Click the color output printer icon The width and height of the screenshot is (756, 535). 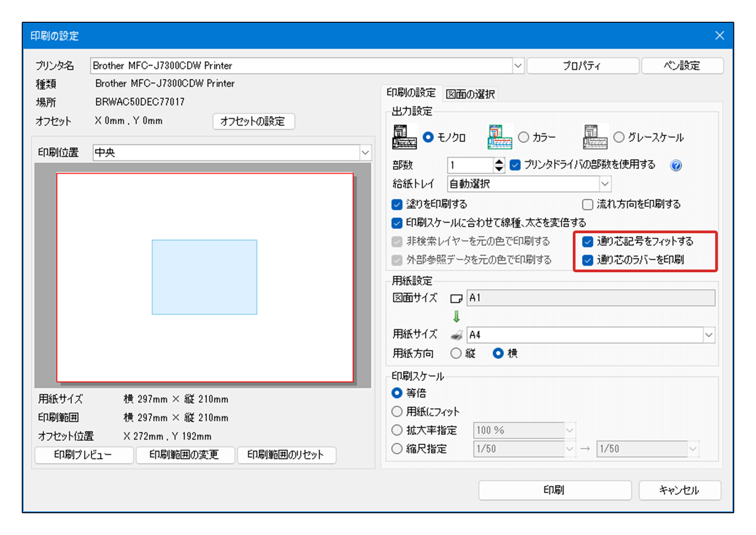coord(500,137)
